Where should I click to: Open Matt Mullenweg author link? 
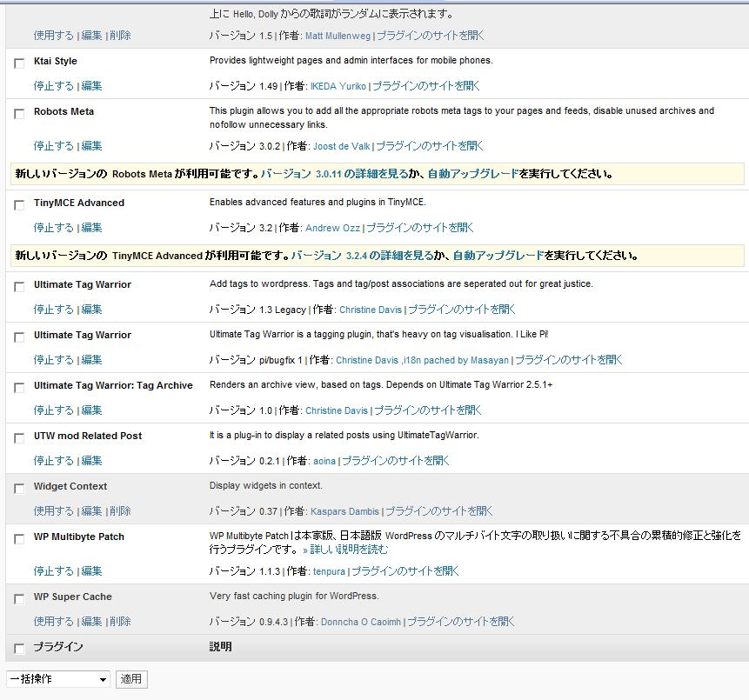point(338,36)
